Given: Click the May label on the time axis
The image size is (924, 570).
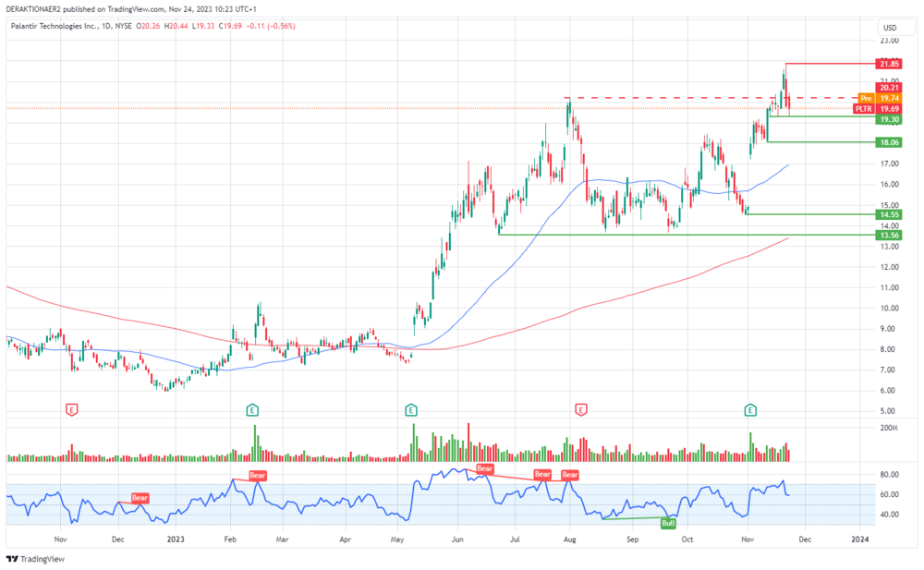Looking at the screenshot, I should point(397,539).
